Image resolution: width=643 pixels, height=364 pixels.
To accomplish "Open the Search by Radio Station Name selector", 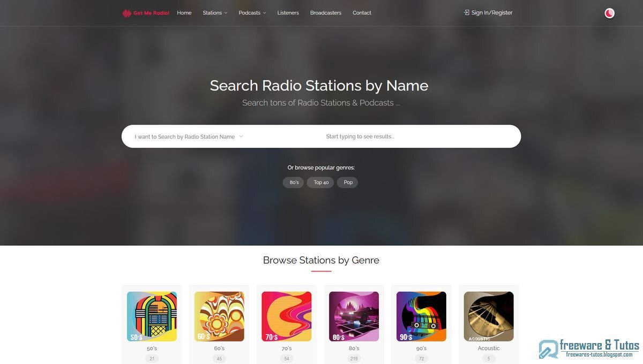I will click(189, 136).
